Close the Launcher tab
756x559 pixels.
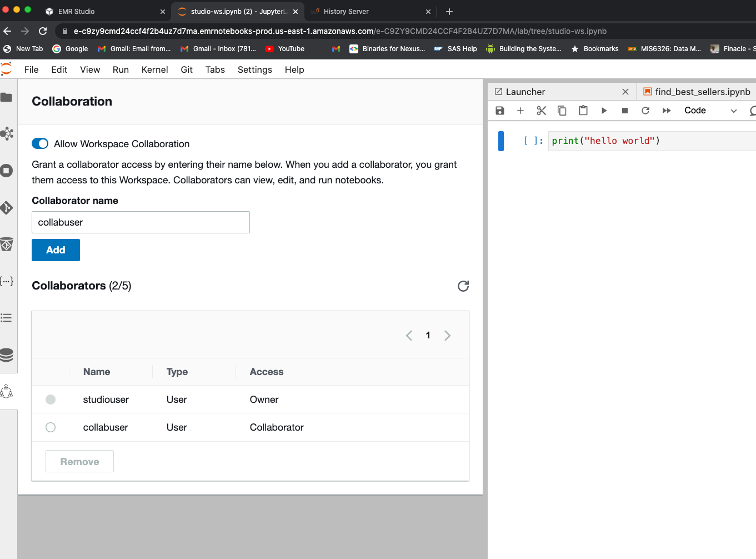(625, 92)
